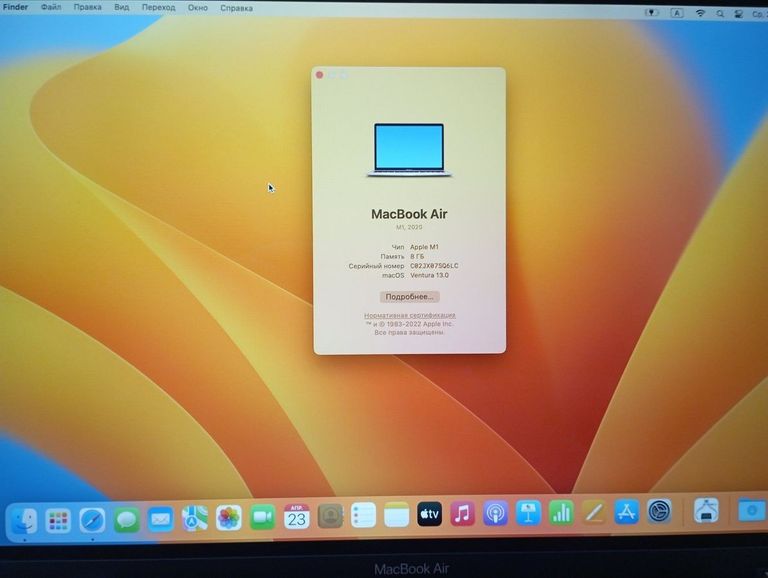Open the Mail app in the Dock
The width and height of the screenshot is (768, 578).
[x=160, y=519]
